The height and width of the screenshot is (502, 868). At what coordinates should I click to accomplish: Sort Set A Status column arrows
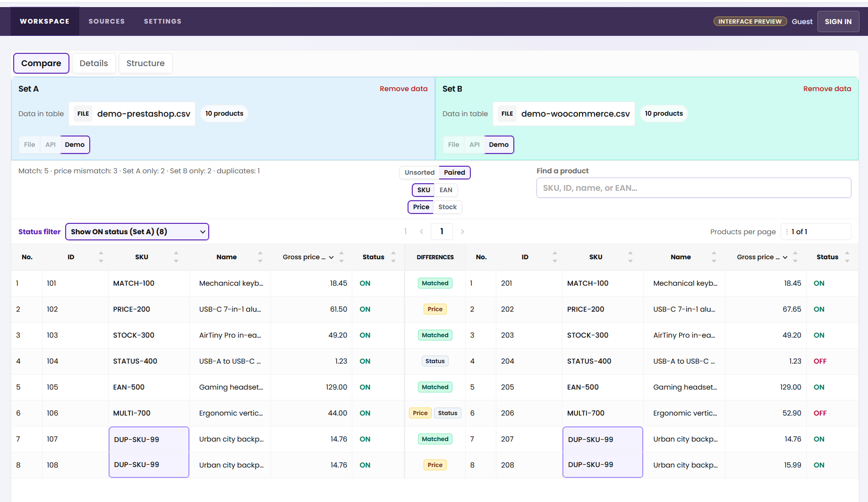[x=393, y=257]
